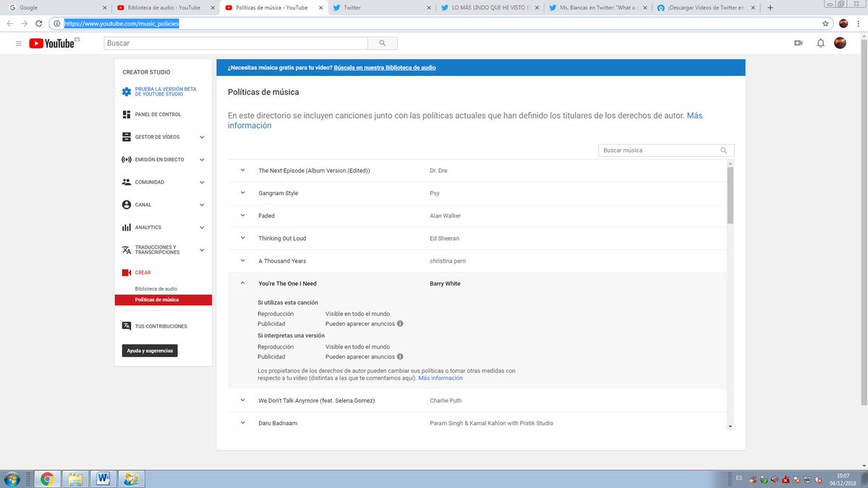Open 'Prueba la versión beta de YouTube Studio'
This screenshot has height=488, width=868.
pyautogui.click(x=166, y=92)
